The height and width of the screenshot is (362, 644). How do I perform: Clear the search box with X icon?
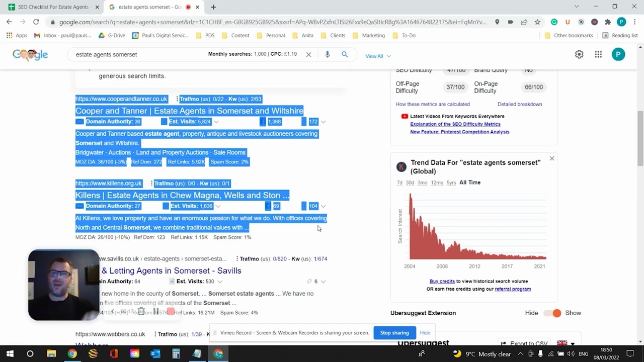point(309,54)
